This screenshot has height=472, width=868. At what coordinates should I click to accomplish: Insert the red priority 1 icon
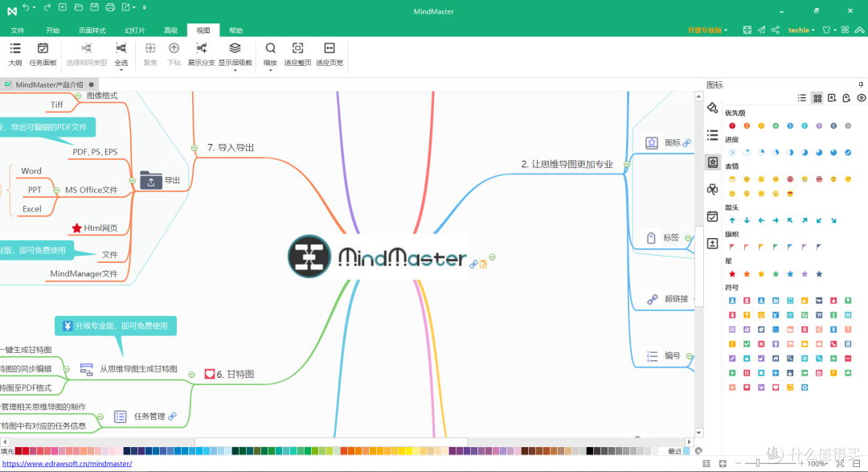coord(732,125)
